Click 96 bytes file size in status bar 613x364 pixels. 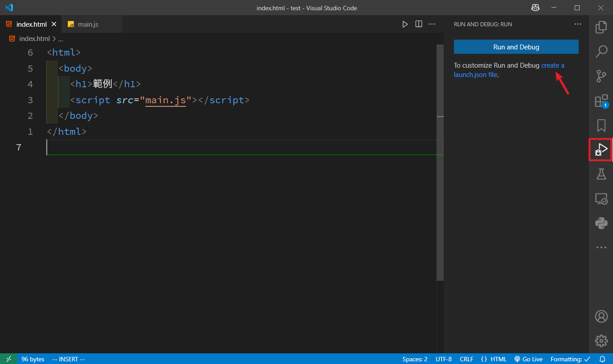(33, 359)
